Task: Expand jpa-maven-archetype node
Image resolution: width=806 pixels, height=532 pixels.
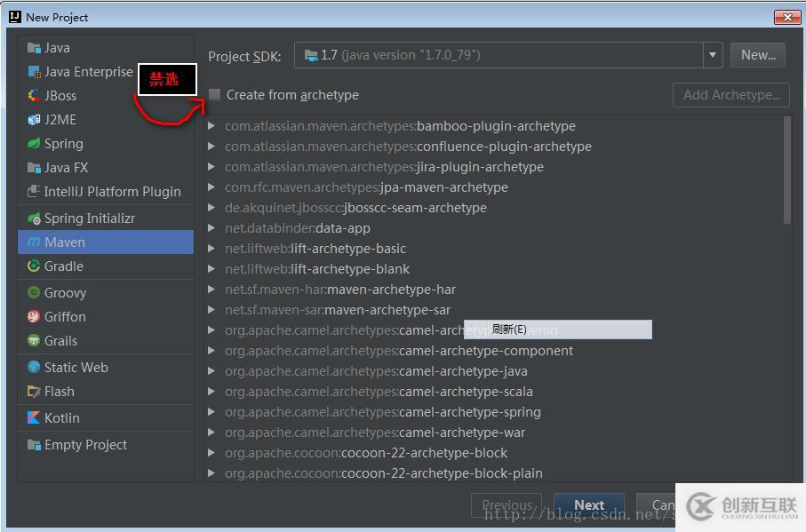Action: [211, 187]
